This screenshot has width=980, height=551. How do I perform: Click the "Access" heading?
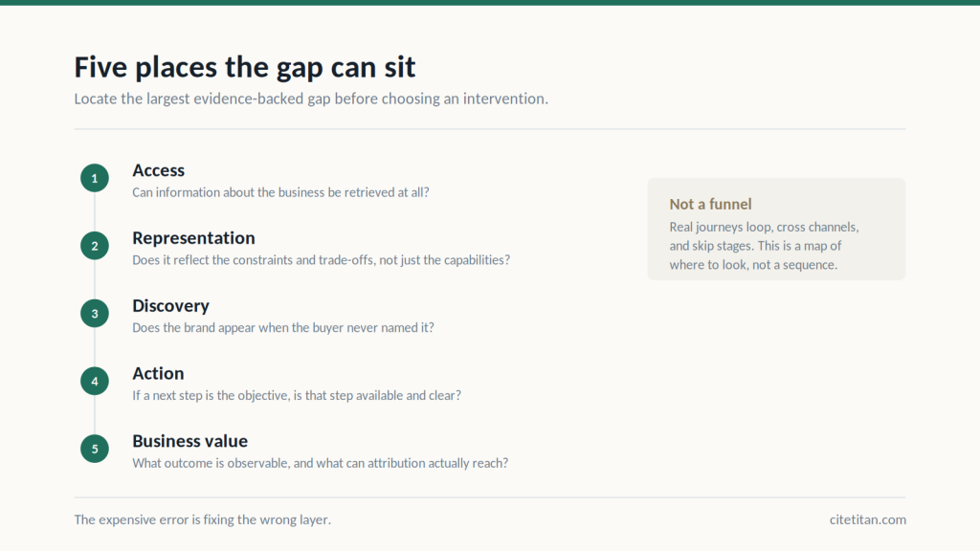(x=158, y=170)
